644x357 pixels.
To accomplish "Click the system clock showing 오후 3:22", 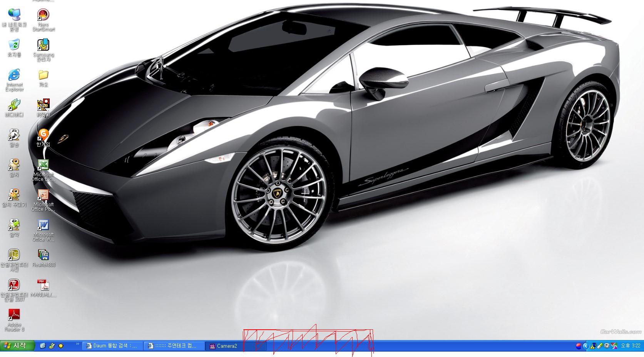I will click(630, 346).
